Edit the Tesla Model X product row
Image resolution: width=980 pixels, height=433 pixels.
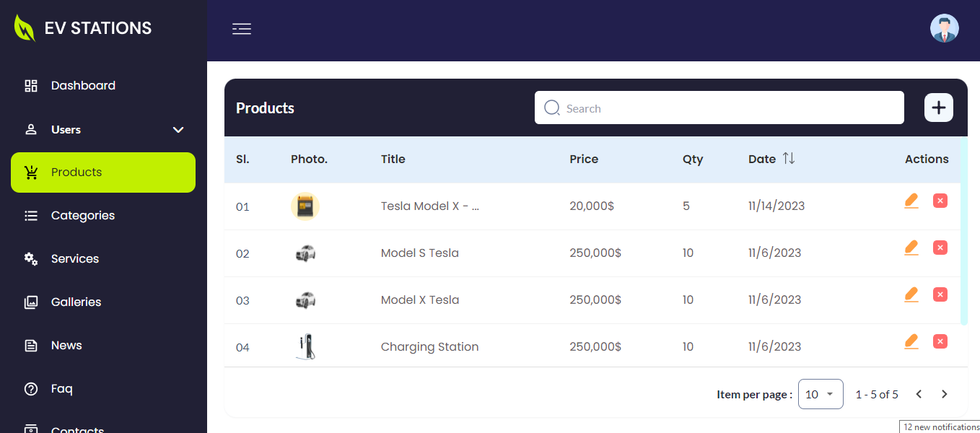911,201
